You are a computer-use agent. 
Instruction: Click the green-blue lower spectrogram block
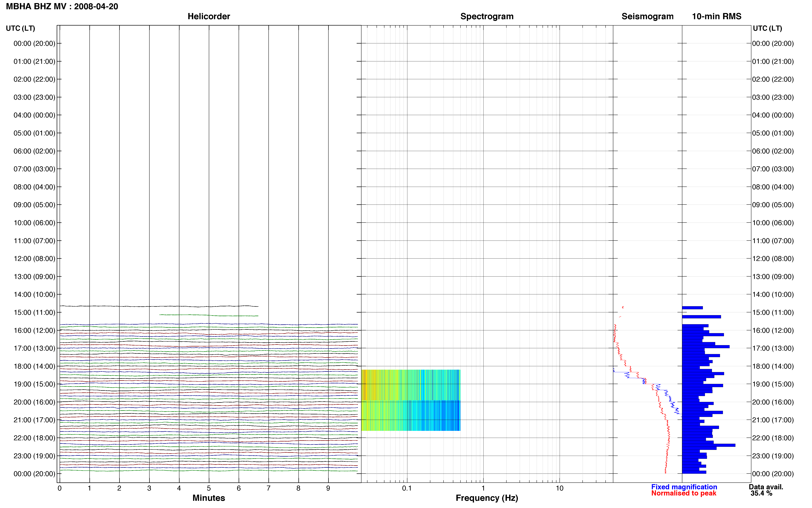(410, 416)
